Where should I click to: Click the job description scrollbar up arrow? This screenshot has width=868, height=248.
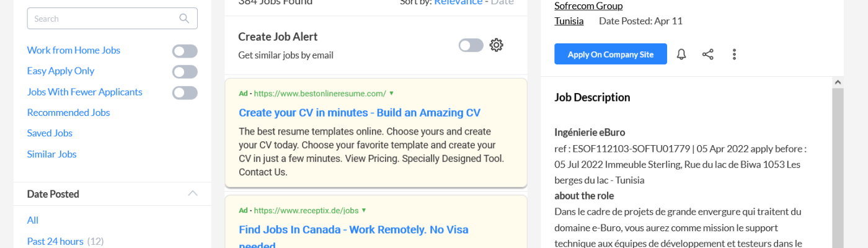[x=838, y=82]
